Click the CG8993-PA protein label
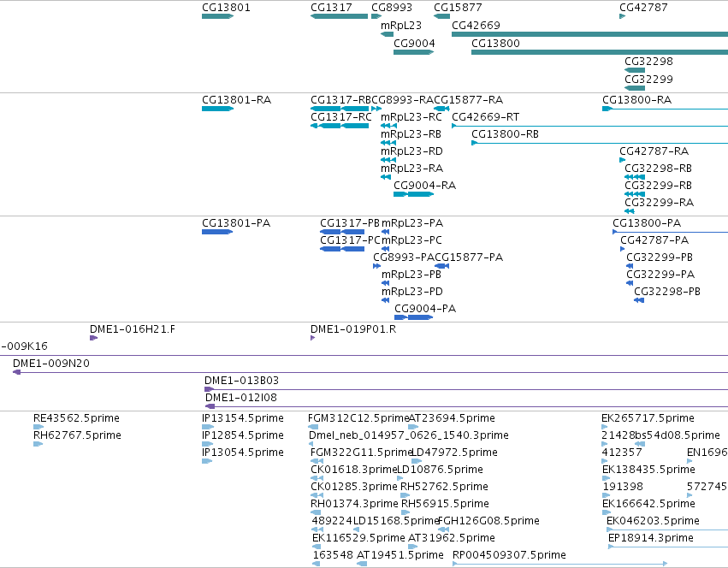Viewport: 728px width, 568px height. pos(404,257)
